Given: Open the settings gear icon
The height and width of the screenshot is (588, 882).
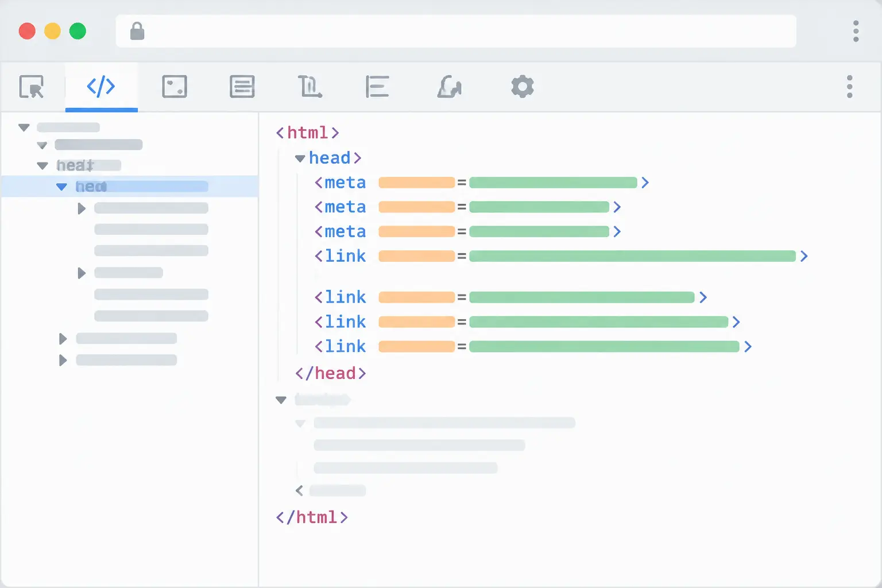Looking at the screenshot, I should tap(523, 87).
